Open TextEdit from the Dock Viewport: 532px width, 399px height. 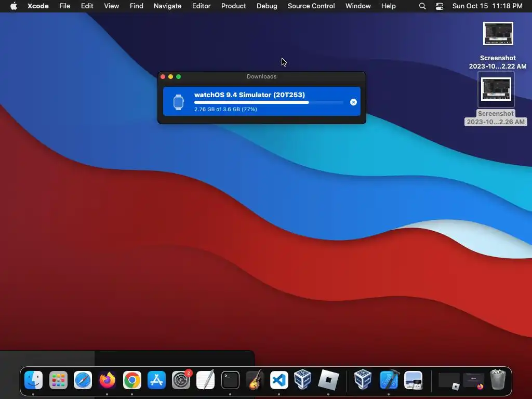[206, 380]
